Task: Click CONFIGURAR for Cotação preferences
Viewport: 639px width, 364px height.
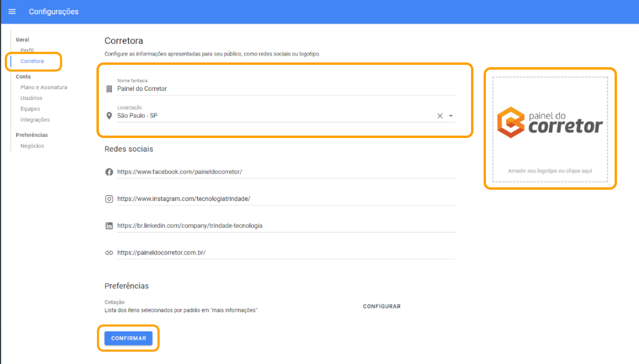Action: tap(382, 306)
